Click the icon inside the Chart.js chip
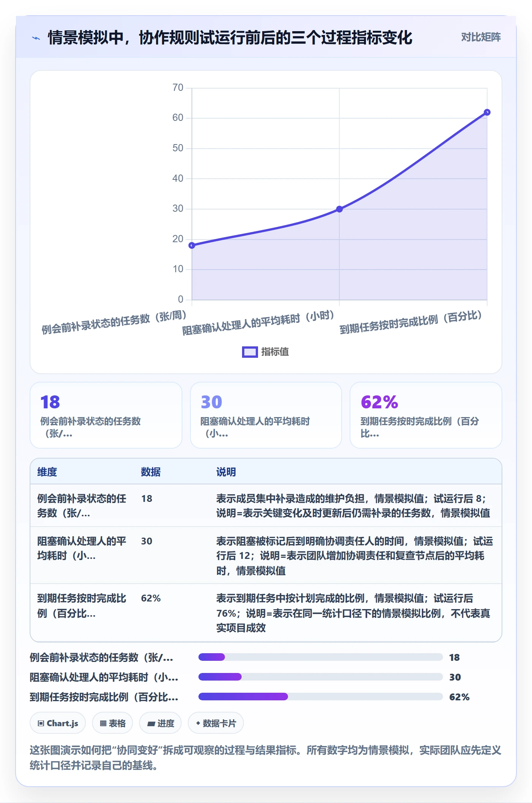 click(x=41, y=724)
